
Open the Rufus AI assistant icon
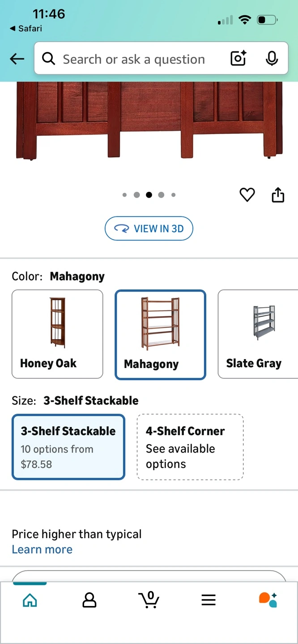point(268,600)
